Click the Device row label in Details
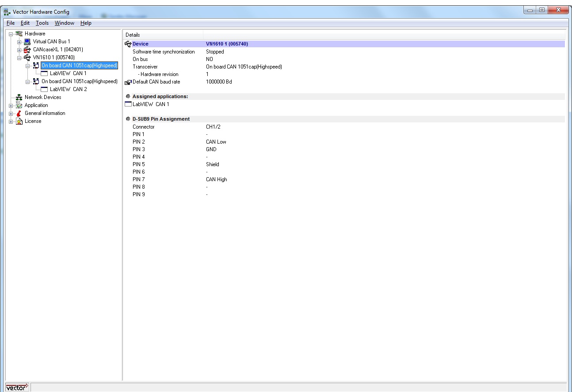The height and width of the screenshot is (392, 572). (x=141, y=44)
